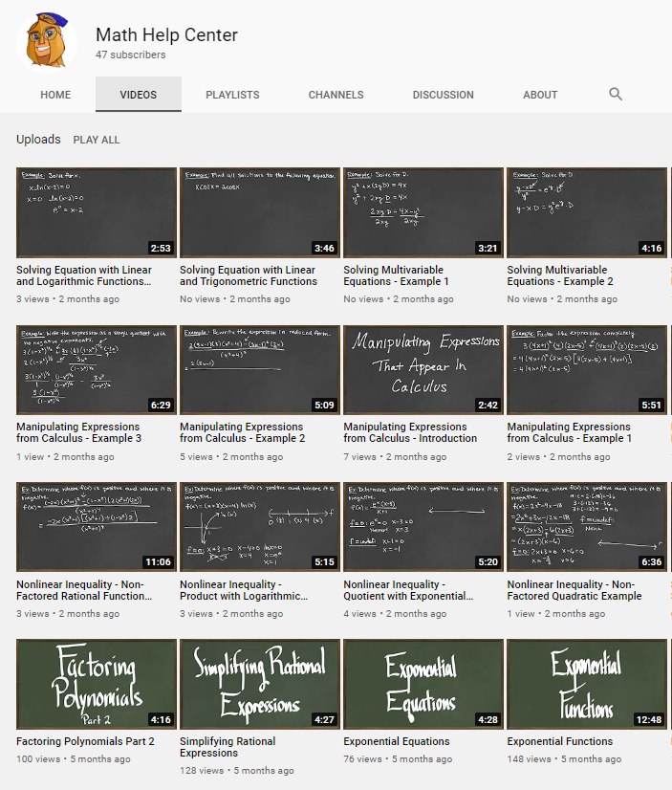672x790 pixels.
Task: Open Multivariable Equations Example 2 thumbnail
Action: (x=587, y=212)
